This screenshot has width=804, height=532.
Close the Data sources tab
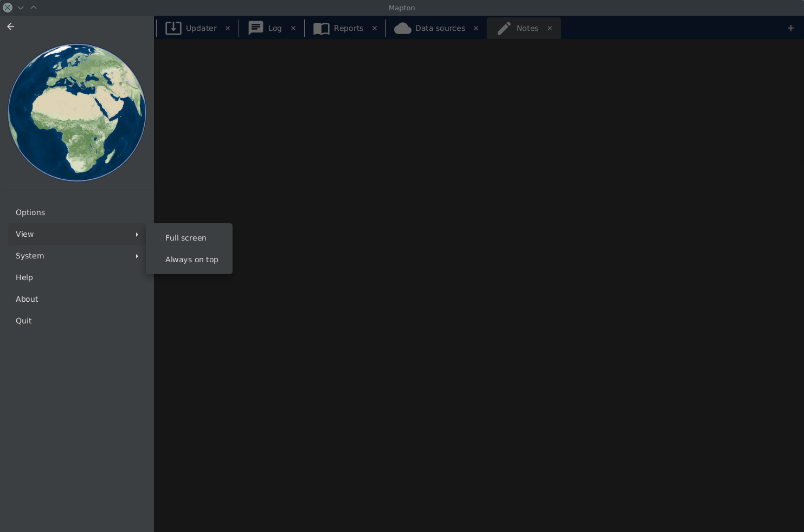pos(476,28)
